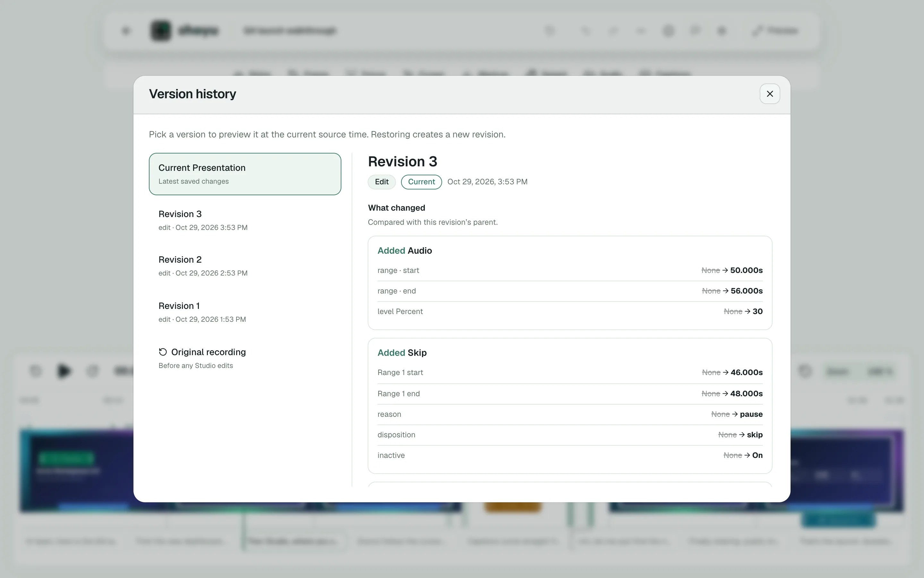Click the level Percent value 30

coord(757,311)
